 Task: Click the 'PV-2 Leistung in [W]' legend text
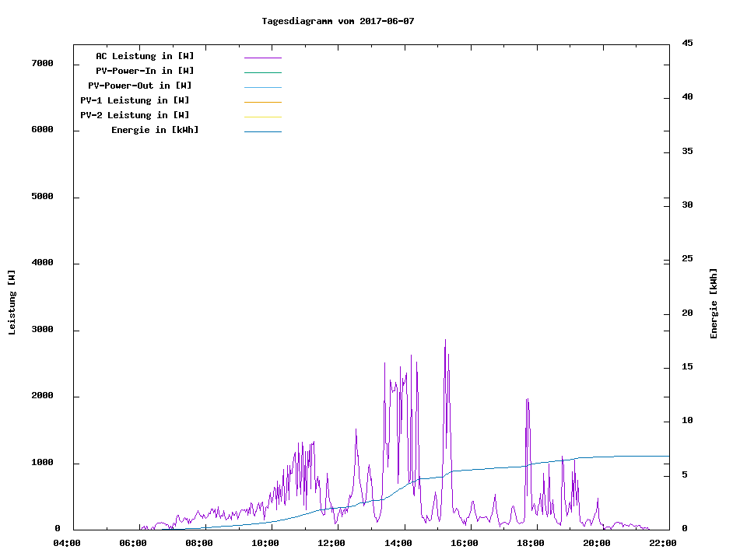[135, 115]
